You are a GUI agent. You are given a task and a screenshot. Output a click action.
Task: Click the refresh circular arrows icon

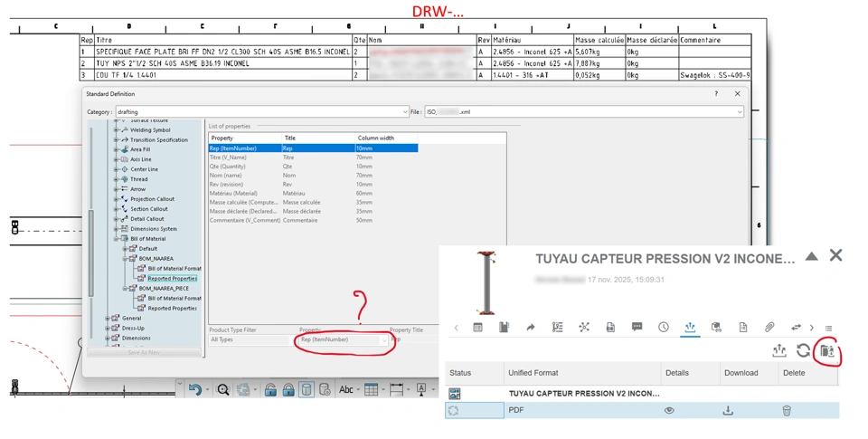pos(803,350)
